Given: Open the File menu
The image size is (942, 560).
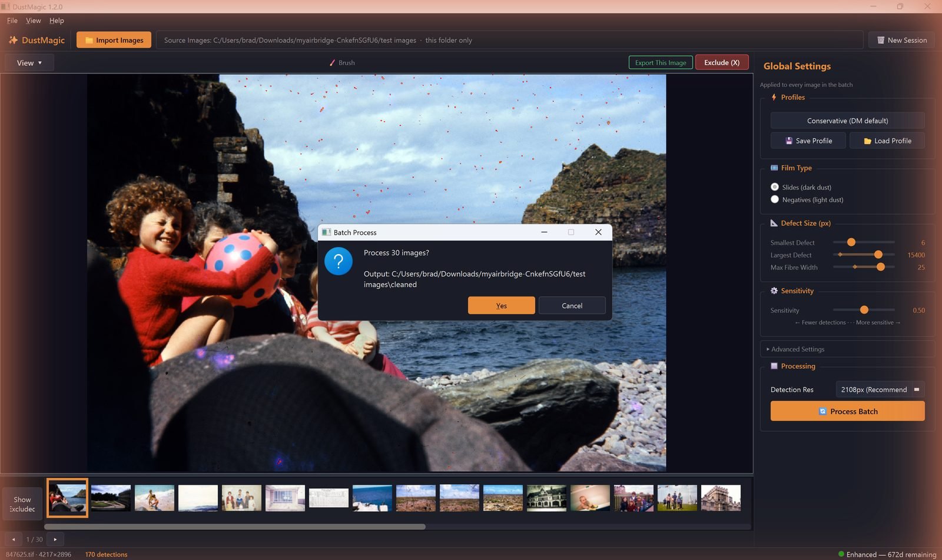Looking at the screenshot, I should (12, 21).
